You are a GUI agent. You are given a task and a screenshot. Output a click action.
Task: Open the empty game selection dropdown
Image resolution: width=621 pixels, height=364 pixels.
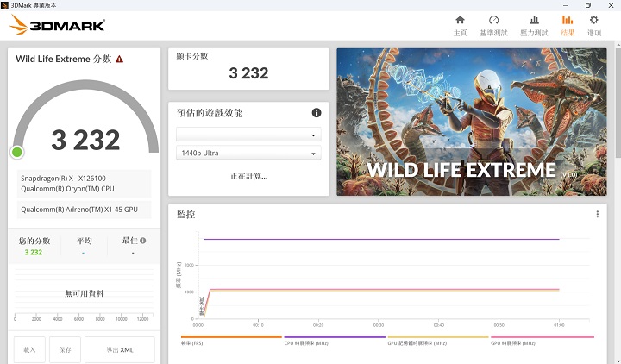[248, 135]
